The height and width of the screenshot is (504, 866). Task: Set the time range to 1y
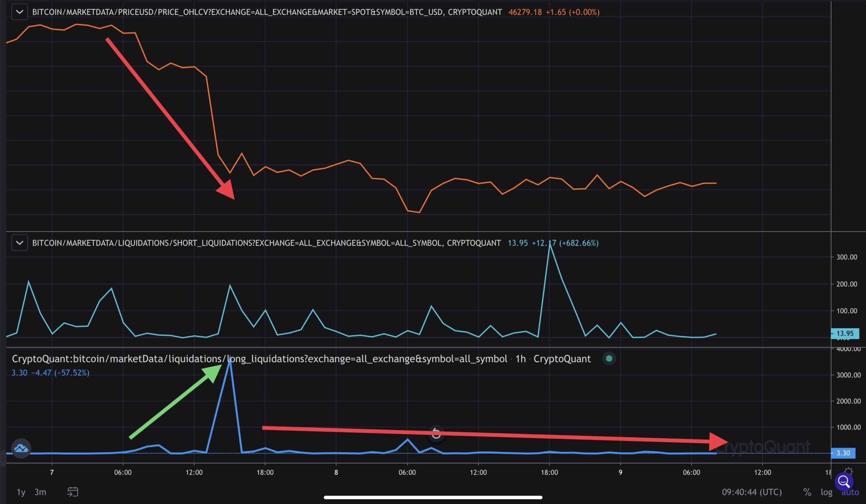(21, 492)
